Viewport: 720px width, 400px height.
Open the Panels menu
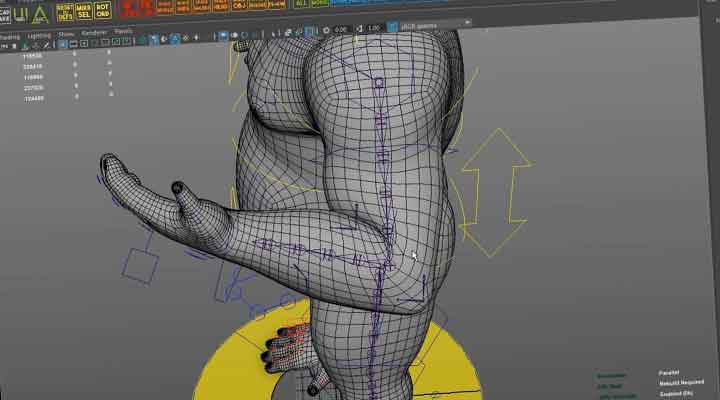point(123,32)
